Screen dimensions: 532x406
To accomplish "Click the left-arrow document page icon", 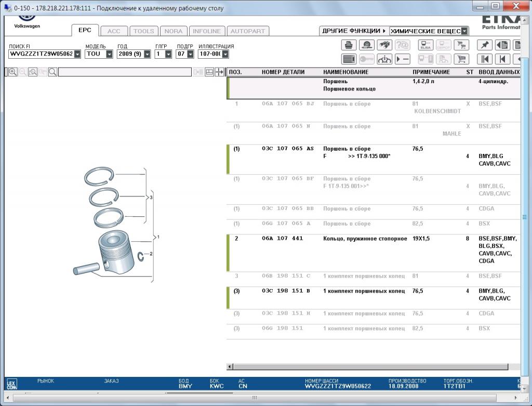I will pyautogui.click(x=502, y=45).
